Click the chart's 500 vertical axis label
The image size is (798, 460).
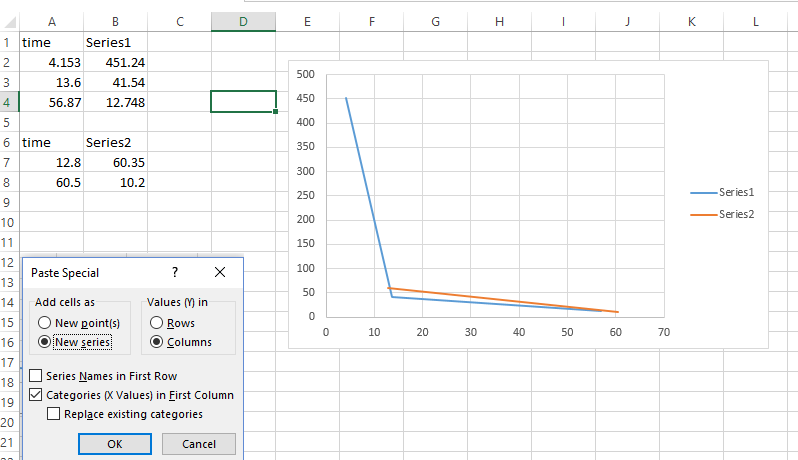pos(305,74)
